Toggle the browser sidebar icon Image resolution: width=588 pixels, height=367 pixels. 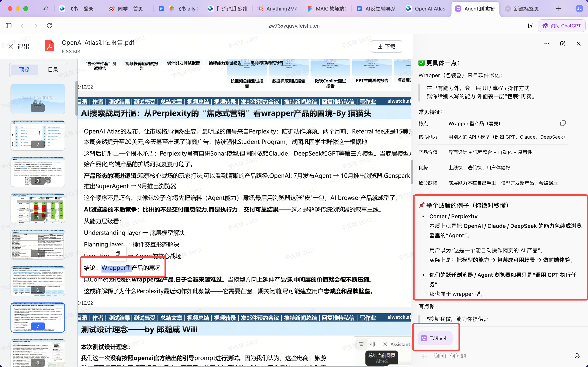(9, 26)
